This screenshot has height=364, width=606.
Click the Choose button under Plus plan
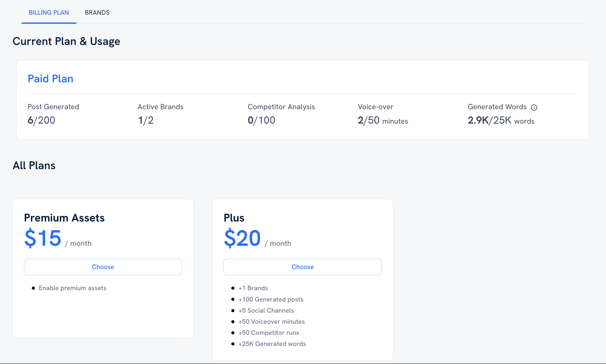coord(302,267)
